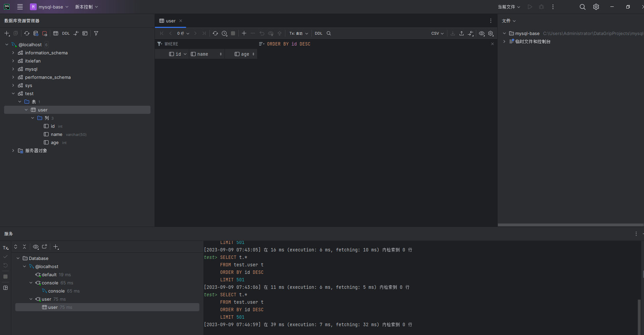This screenshot has width=644, height=335.
Task: Toggle the grid view eye options icon
Action: pyautogui.click(x=482, y=33)
